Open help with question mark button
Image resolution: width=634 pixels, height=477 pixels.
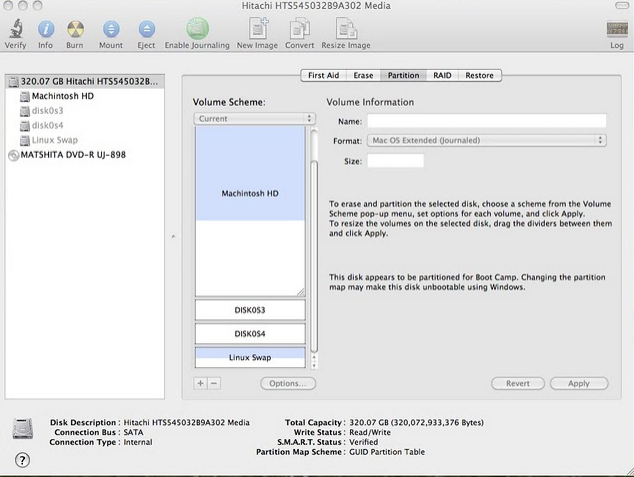(x=22, y=460)
